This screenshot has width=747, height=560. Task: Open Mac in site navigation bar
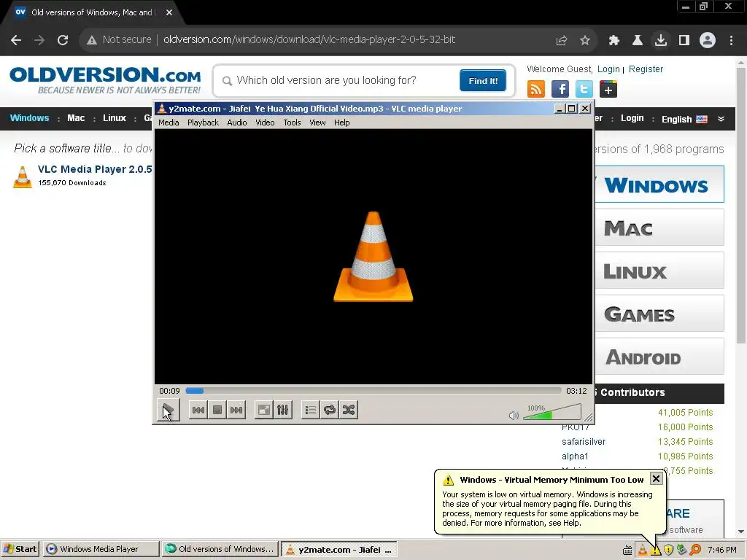pyautogui.click(x=76, y=118)
